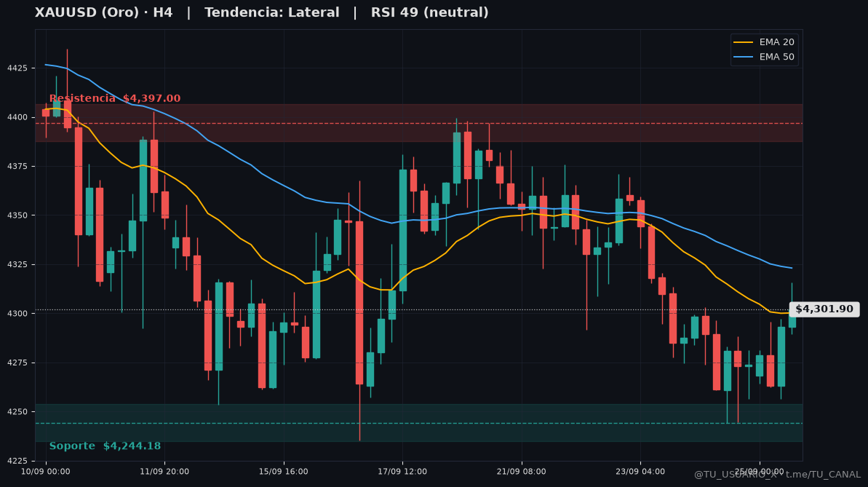
Task: Click the RSI 49 (neutral) text
Action: click(429, 12)
